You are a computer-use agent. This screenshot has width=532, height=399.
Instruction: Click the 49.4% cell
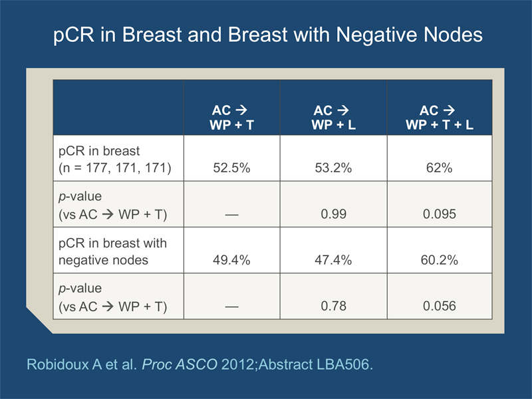[231, 261]
